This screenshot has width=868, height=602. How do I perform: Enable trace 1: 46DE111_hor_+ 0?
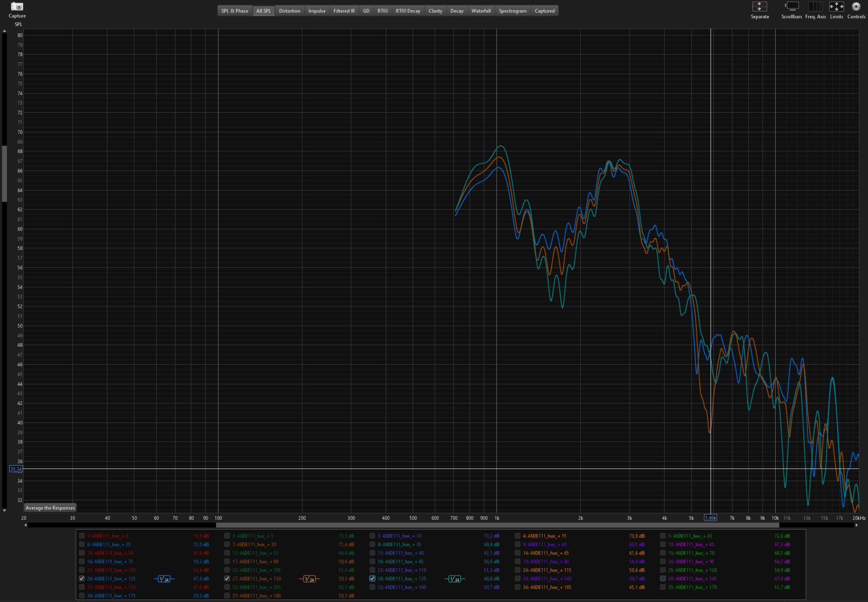82,536
